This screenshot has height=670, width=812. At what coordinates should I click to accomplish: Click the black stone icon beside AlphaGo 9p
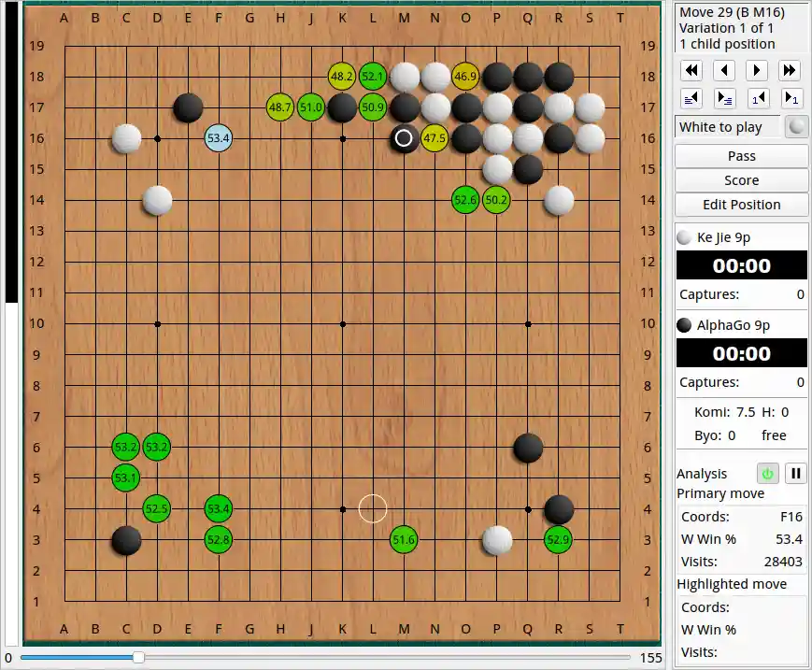683,324
